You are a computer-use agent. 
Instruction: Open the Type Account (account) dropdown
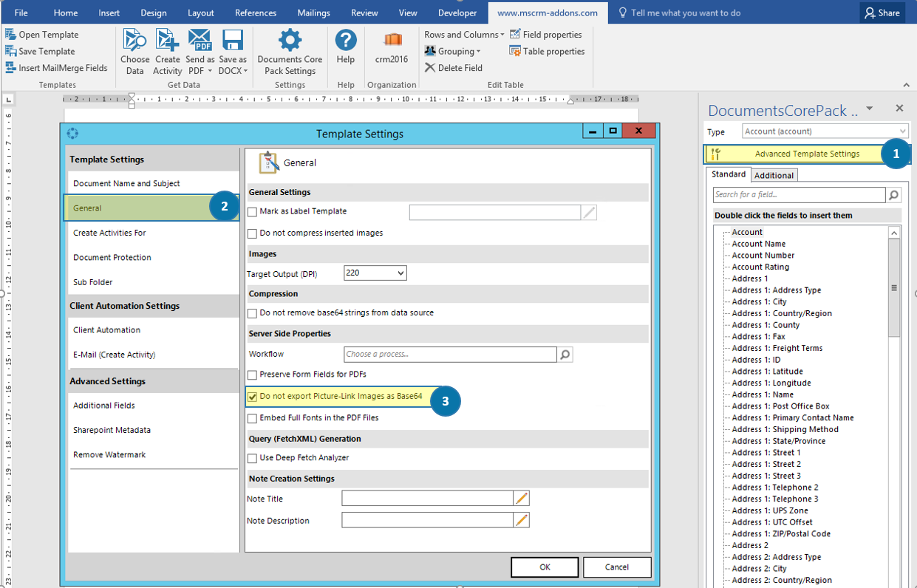click(x=825, y=131)
